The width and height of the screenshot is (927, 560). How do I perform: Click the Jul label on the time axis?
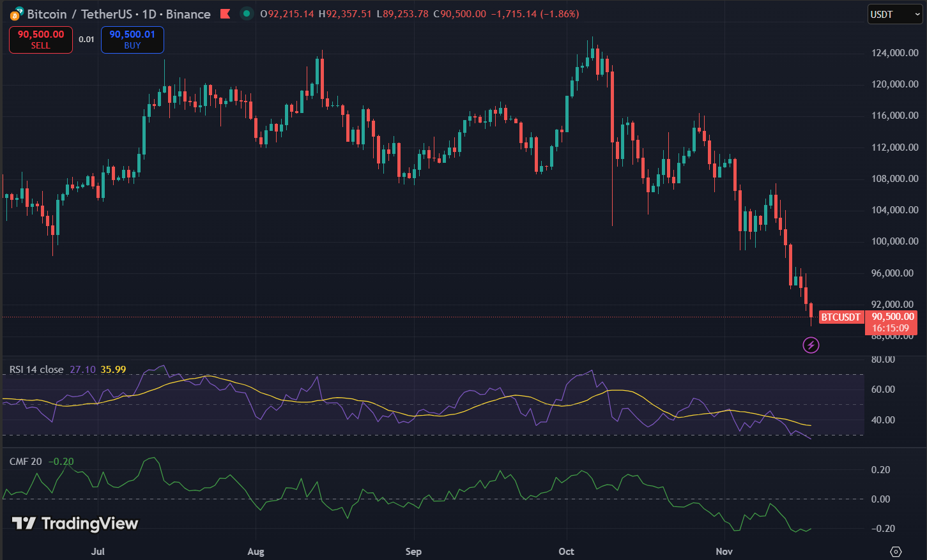coord(97,551)
